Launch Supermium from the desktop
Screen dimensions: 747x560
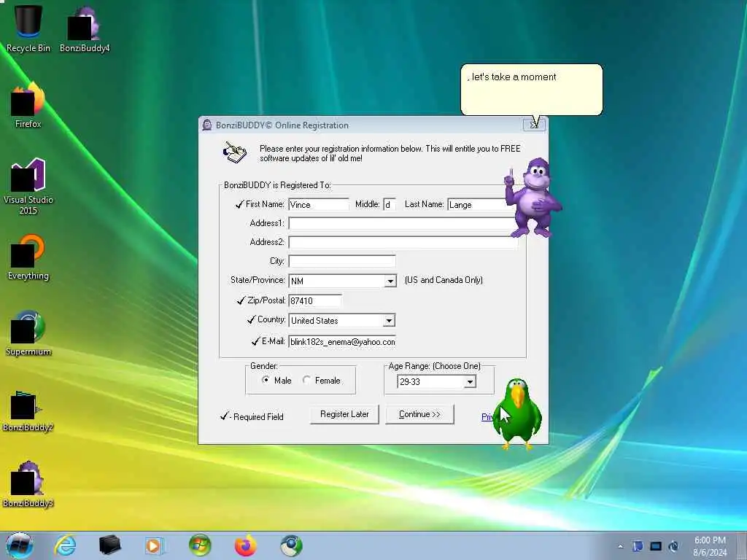tap(28, 332)
